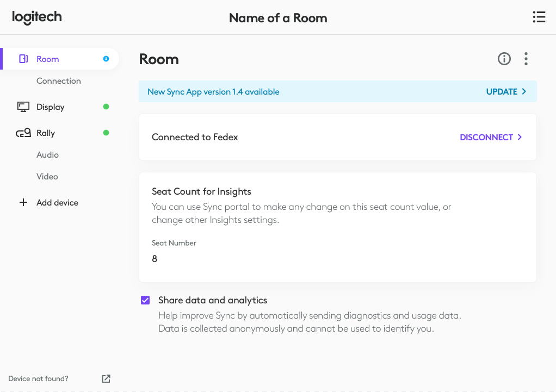Open the Audio settings section

47,154
